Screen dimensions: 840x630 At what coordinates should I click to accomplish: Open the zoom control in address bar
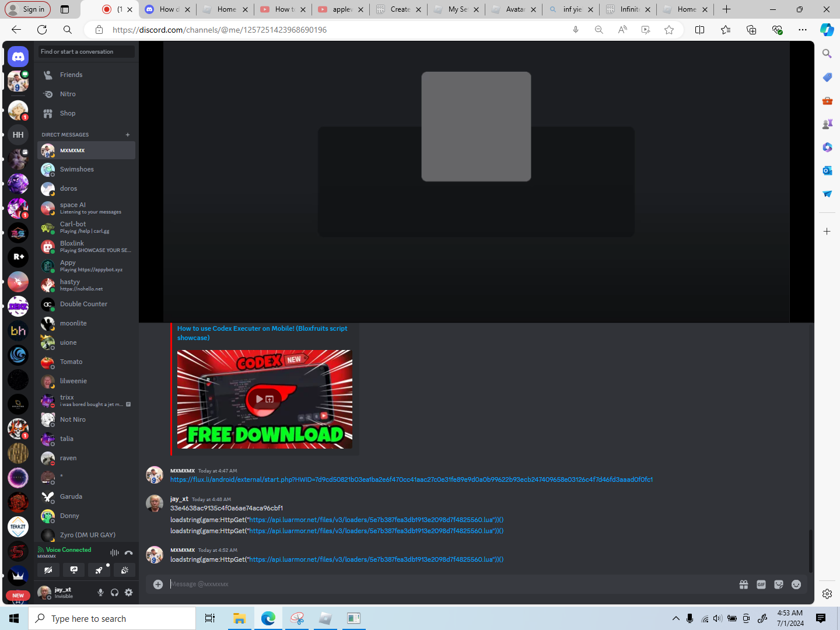click(599, 30)
